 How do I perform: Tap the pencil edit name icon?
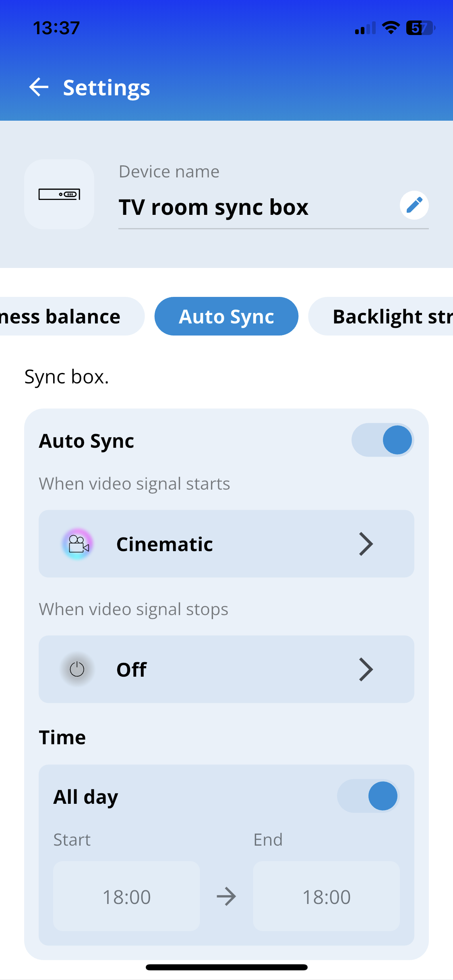(x=414, y=205)
